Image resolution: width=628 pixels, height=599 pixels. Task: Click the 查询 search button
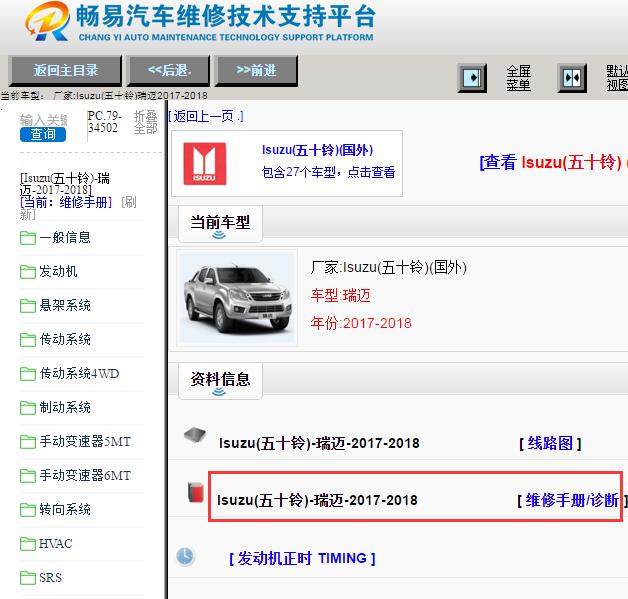(43, 134)
